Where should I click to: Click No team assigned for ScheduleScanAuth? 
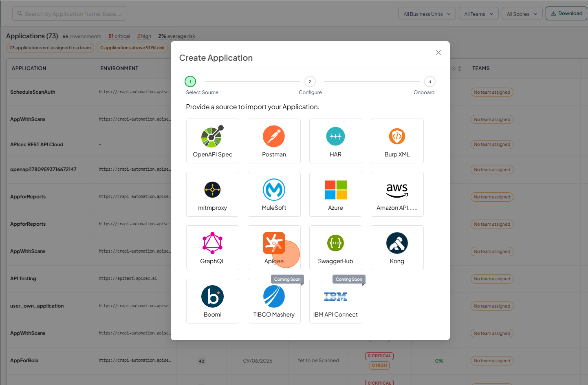click(492, 92)
